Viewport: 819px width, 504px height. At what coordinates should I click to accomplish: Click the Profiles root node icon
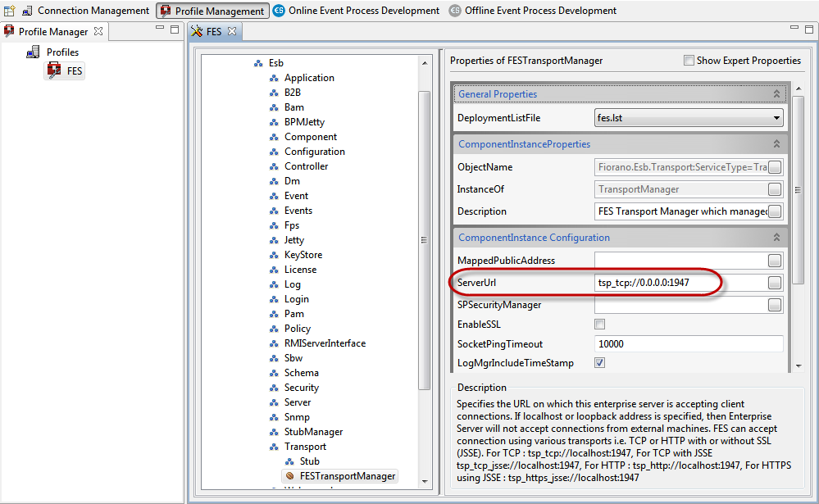[x=34, y=52]
